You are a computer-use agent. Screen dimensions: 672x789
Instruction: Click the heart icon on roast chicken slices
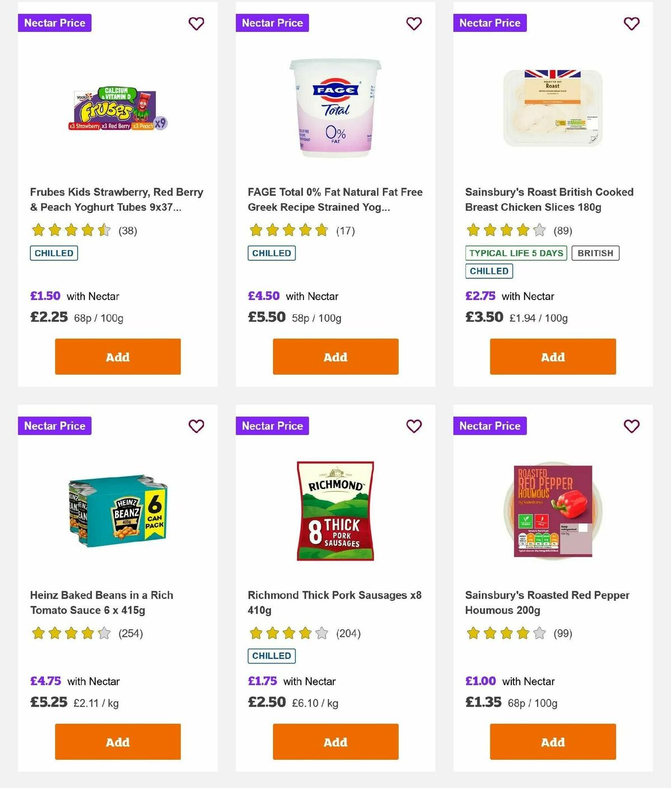[631, 24]
